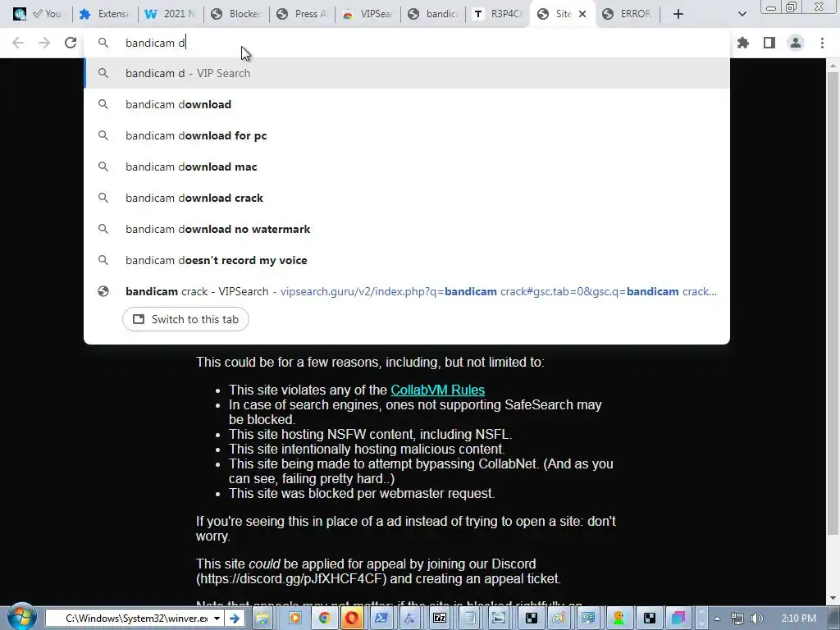The height and width of the screenshot is (630, 840).
Task: Click the page scrollbar down arrow
Action: click(833, 598)
